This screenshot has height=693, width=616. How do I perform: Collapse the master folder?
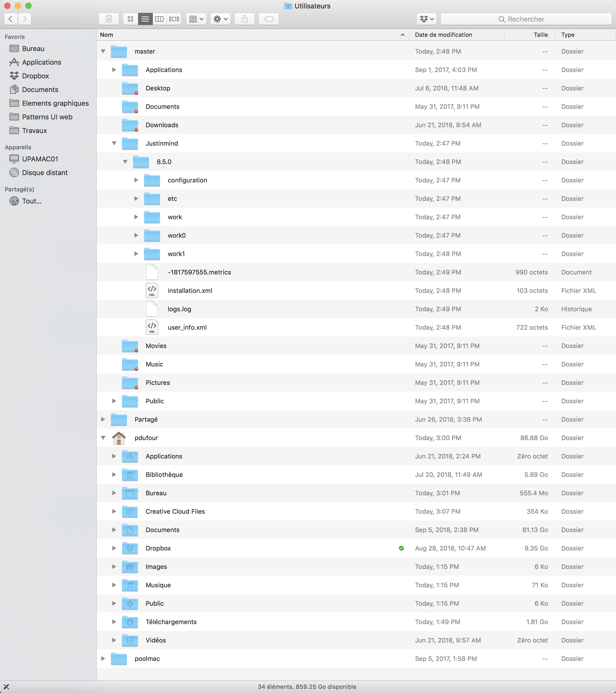(x=103, y=52)
